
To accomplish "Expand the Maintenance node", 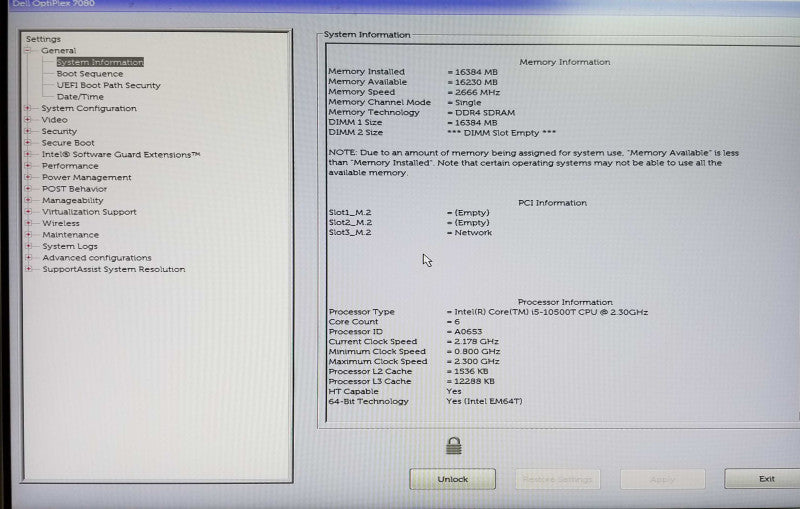I will click(28, 235).
